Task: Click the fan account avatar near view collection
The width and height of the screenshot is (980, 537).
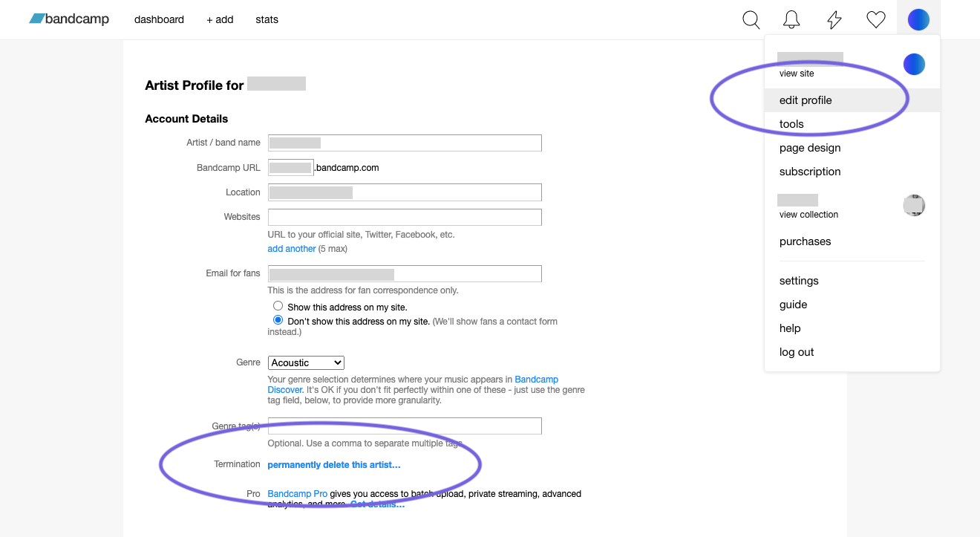Action: click(x=914, y=205)
